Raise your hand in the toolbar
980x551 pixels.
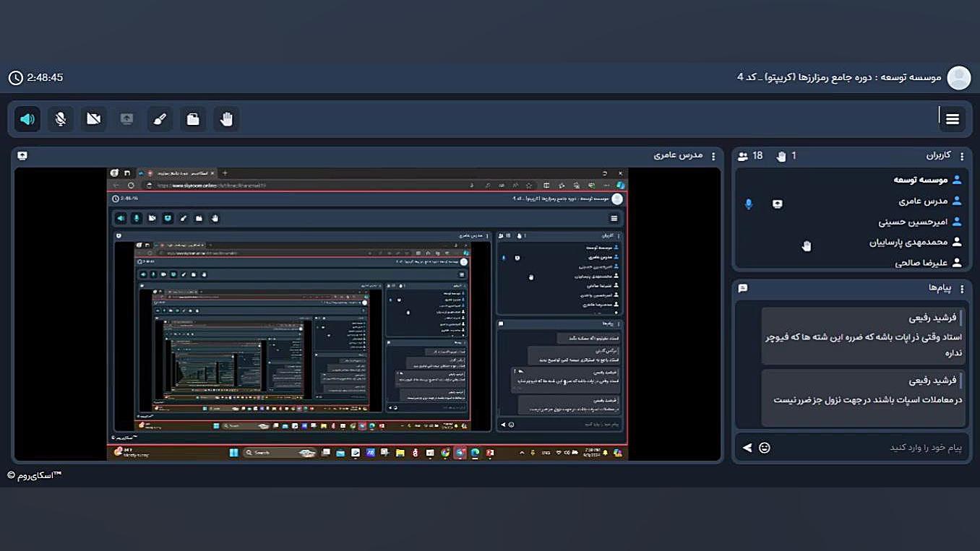coord(226,119)
